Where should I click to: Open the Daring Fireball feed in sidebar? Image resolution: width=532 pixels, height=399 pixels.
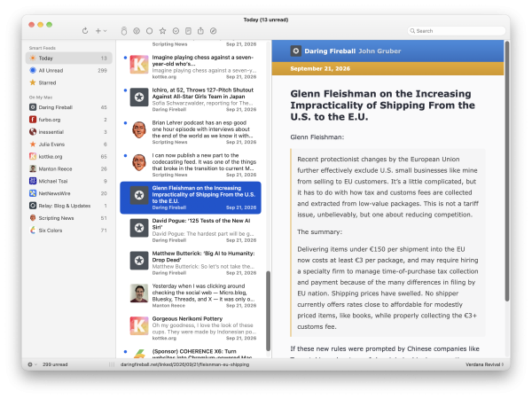pos(69,107)
